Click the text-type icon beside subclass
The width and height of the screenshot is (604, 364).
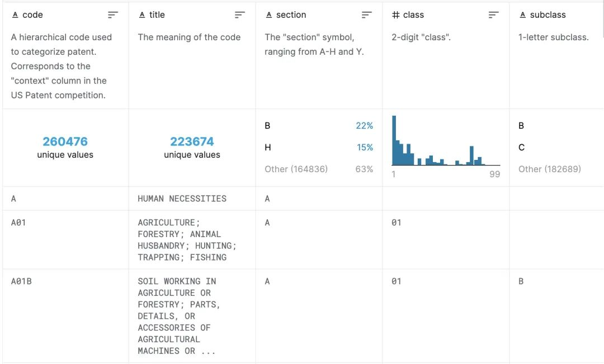(x=523, y=15)
